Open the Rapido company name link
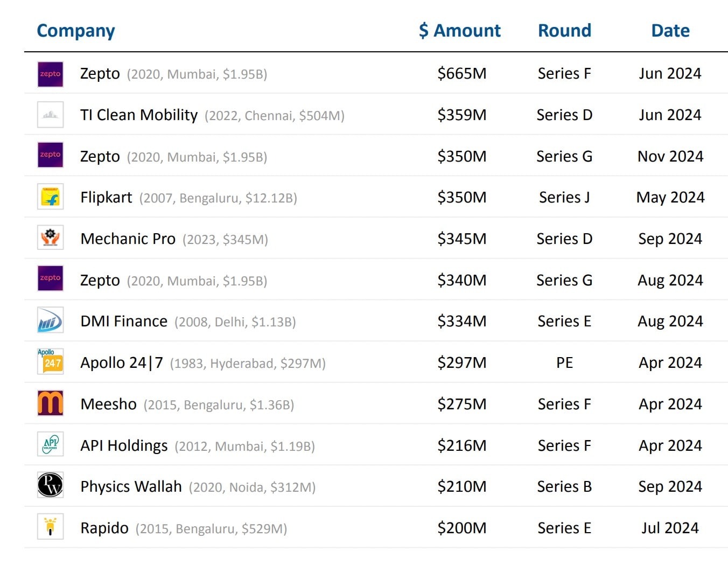The height and width of the screenshot is (572, 728). pos(104,528)
